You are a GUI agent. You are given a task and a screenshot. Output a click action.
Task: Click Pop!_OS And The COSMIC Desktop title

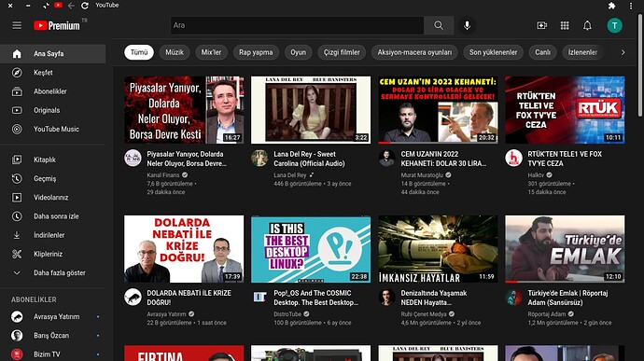315,298
